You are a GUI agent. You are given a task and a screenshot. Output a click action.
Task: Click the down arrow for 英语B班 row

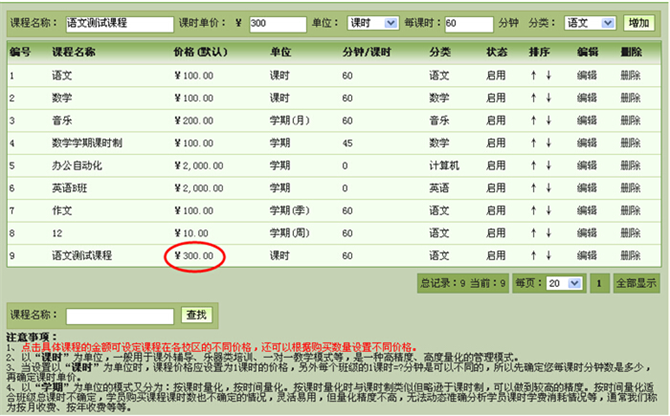(x=549, y=188)
